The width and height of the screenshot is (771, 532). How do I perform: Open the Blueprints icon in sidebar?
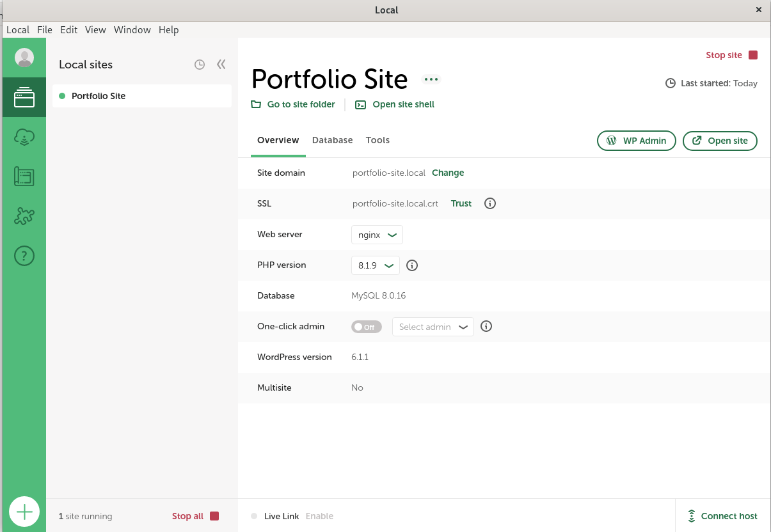pos(24,176)
